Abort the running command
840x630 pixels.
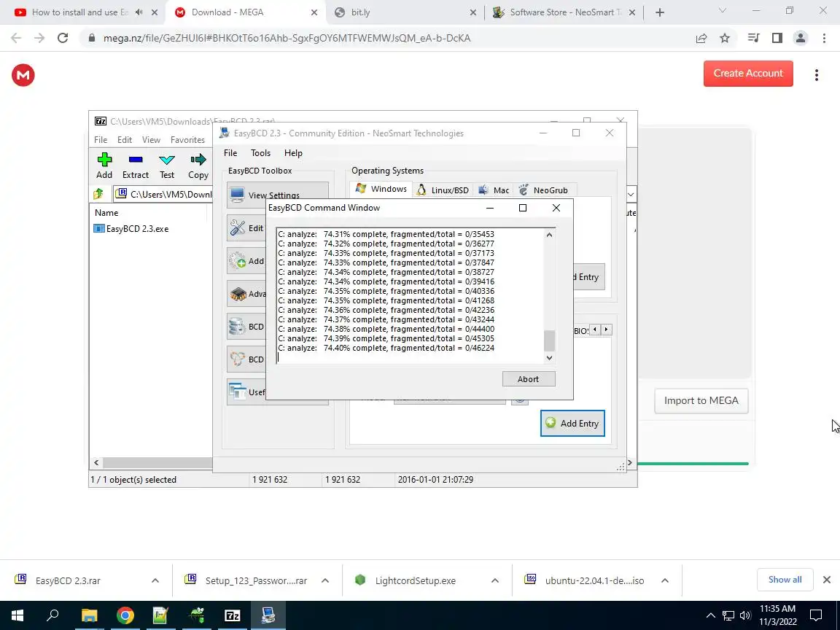tap(528, 378)
